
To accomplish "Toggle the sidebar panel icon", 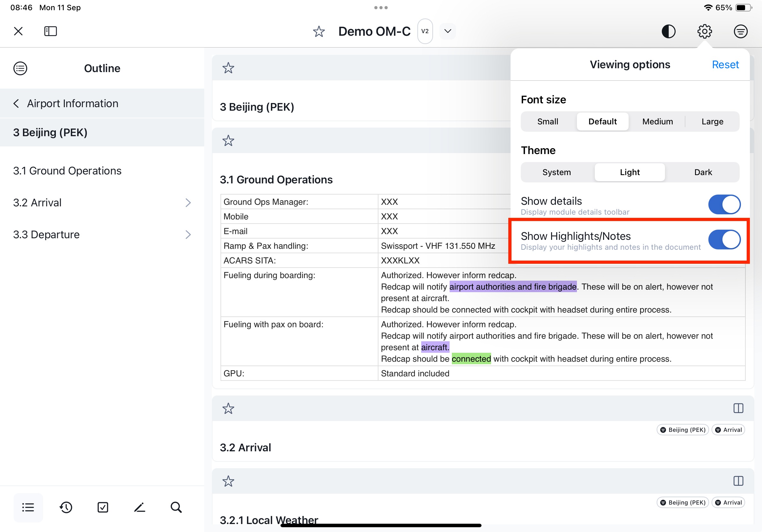I will tap(50, 31).
